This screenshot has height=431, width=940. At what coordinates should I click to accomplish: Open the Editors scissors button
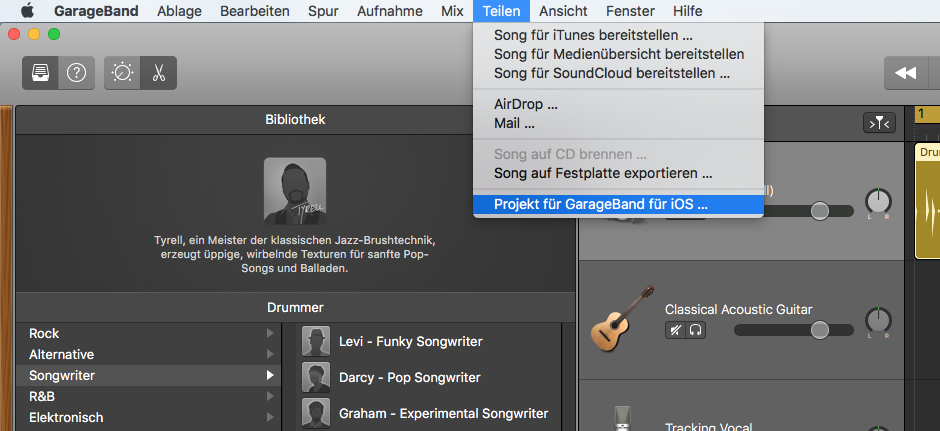pos(158,73)
